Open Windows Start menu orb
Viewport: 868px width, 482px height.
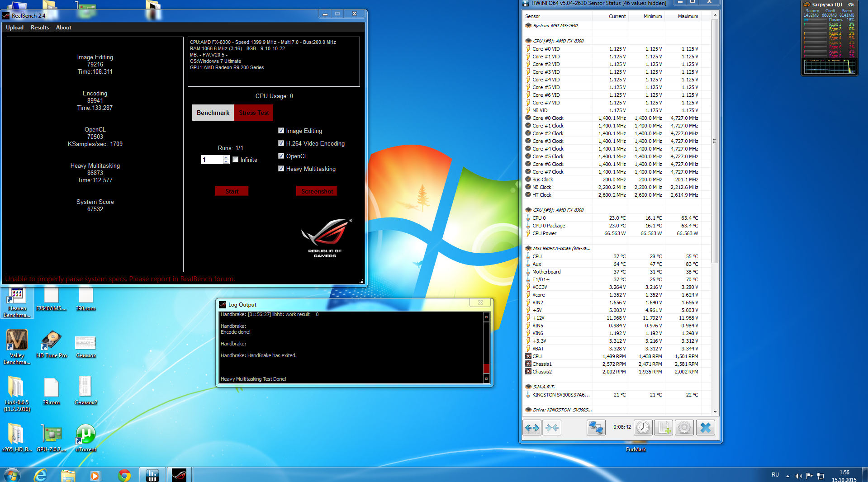(x=12, y=475)
